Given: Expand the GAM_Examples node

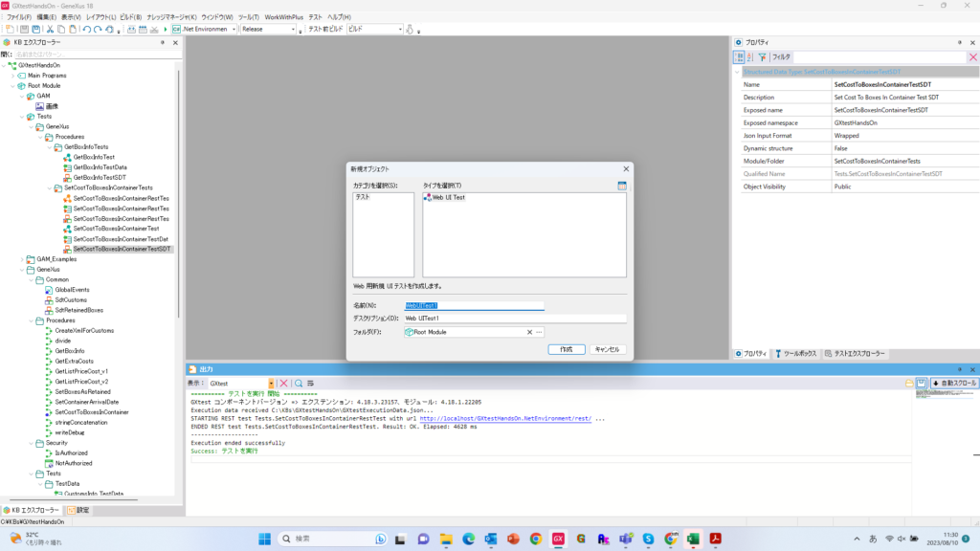Looking at the screenshot, I should [23, 259].
